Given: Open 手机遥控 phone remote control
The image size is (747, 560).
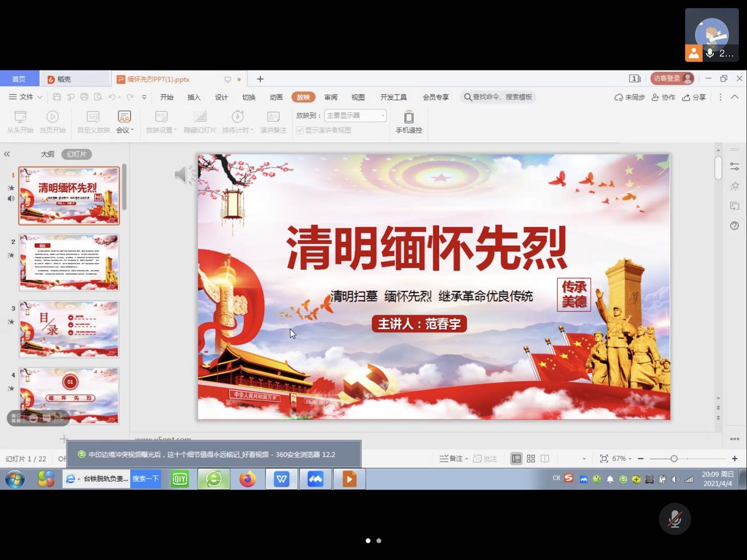Looking at the screenshot, I should 409,118.
